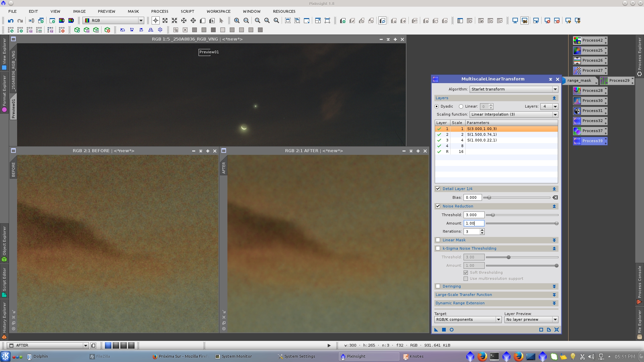
Task: Click the crosshair readout mode icon
Action: coord(156,21)
